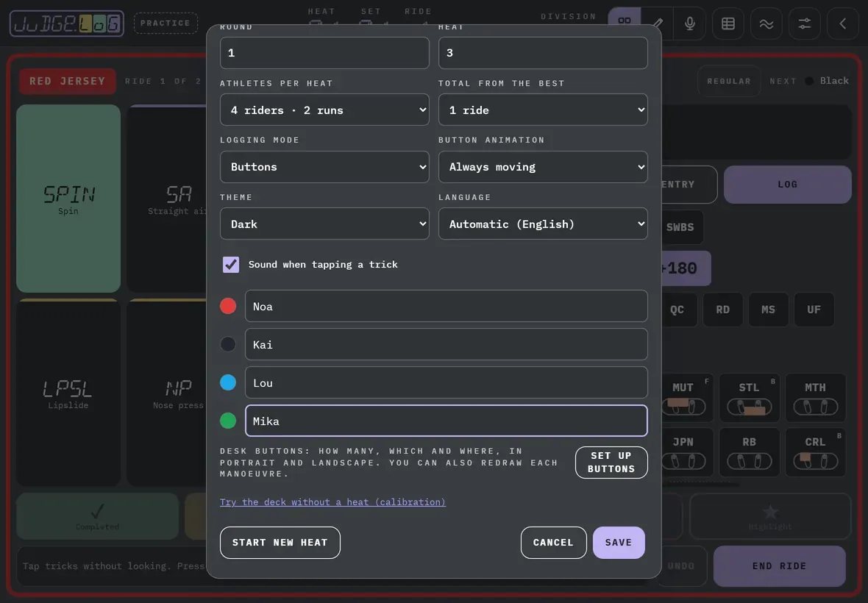The image size is (868, 603).
Task: Click the Save button
Action: [x=619, y=542]
